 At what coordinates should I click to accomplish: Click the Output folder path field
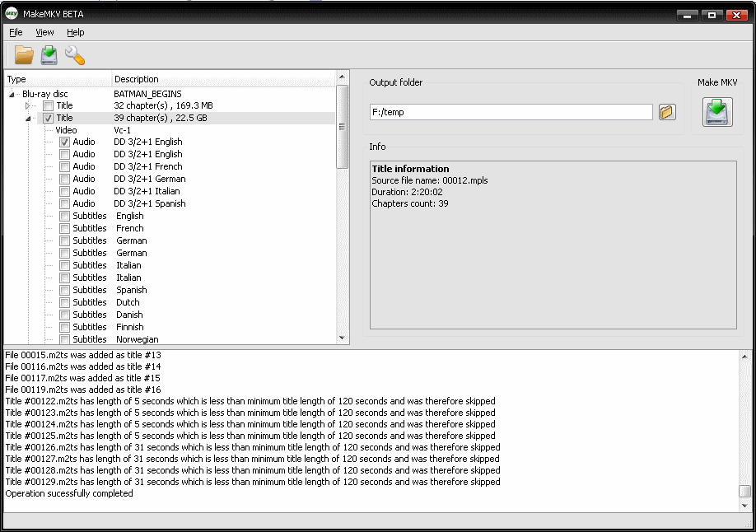pos(511,112)
